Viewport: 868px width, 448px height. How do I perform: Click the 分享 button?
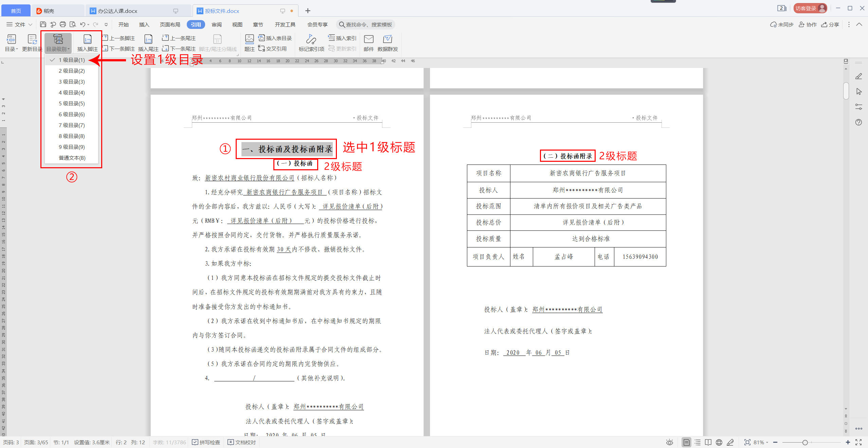point(830,24)
